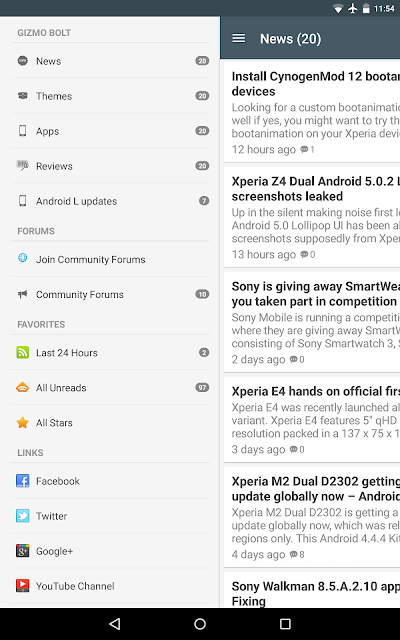Click the comment bubble on the Xperia M2 Dual article
The image size is (400, 640).
(293, 554)
